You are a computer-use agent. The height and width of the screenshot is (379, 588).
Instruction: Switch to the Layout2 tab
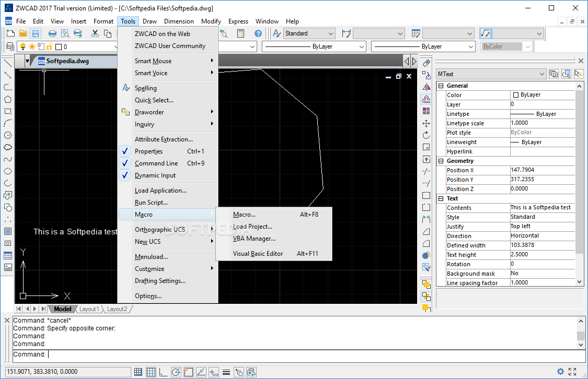(x=117, y=309)
